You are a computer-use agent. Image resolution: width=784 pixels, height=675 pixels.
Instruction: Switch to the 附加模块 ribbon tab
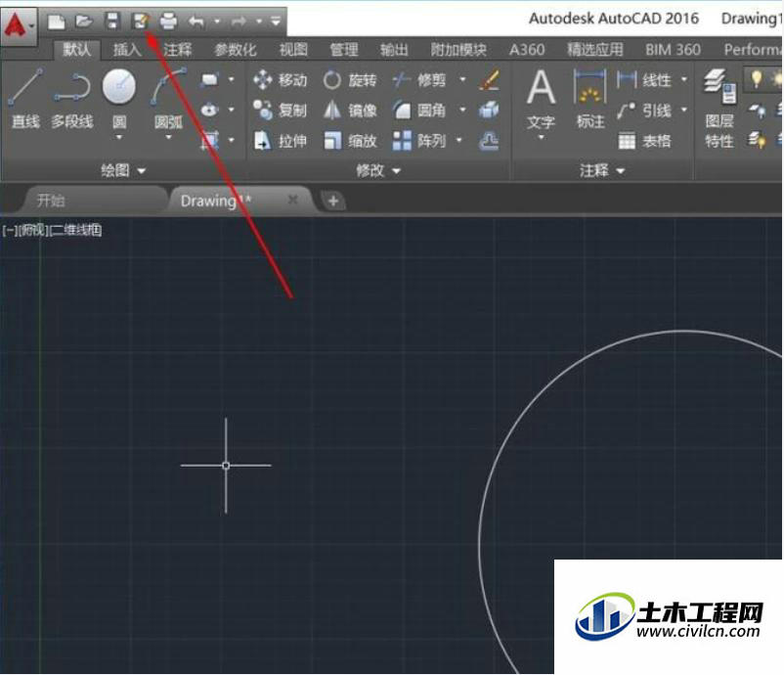458,50
